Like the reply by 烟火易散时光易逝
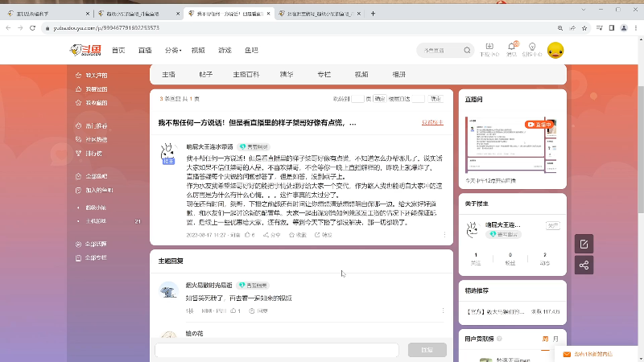644x362 pixels. click(236, 311)
